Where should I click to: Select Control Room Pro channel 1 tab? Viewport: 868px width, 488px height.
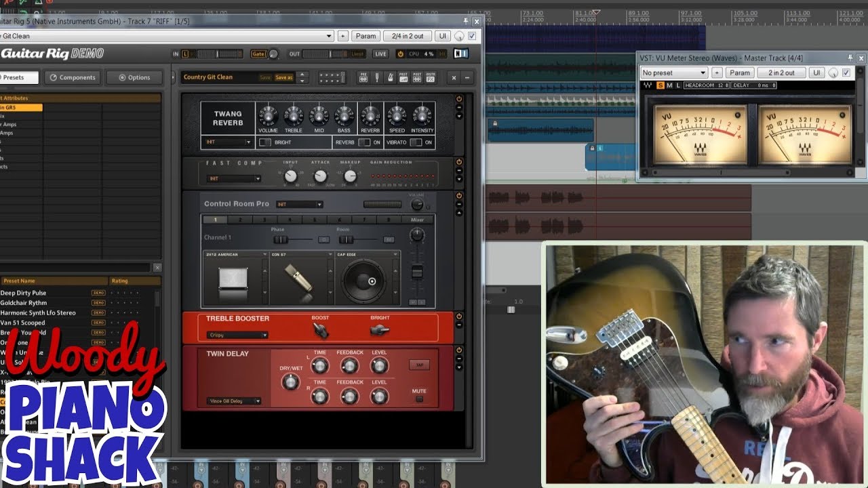216,220
